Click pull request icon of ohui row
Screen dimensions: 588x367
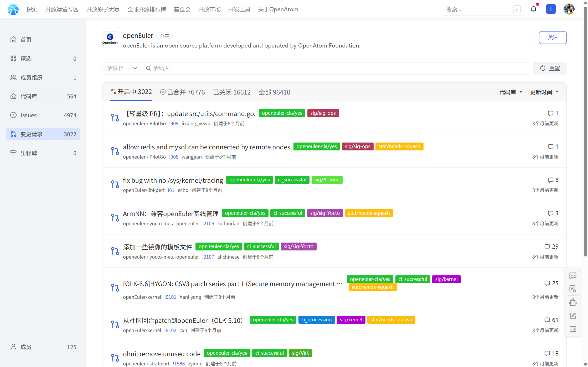pyautogui.click(x=115, y=358)
